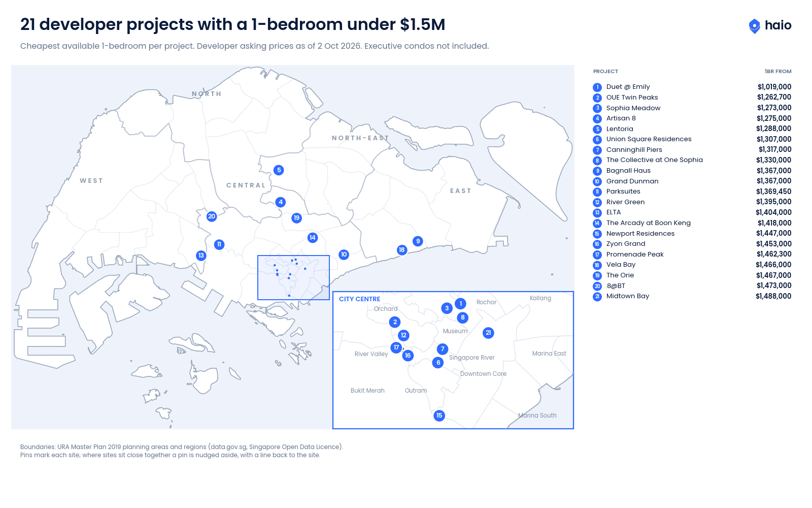
Task: Click map pin 20 on the main map
Action: [x=212, y=216]
